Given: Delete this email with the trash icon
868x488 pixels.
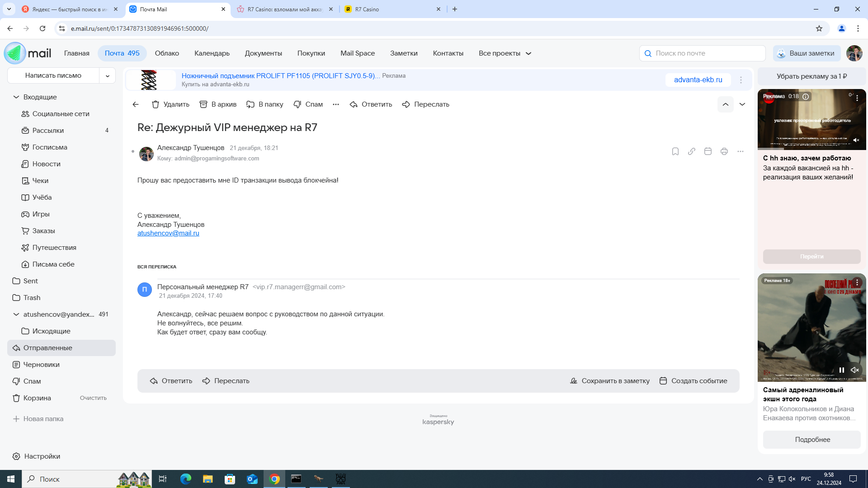Looking at the screenshot, I should [x=170, y=104].
